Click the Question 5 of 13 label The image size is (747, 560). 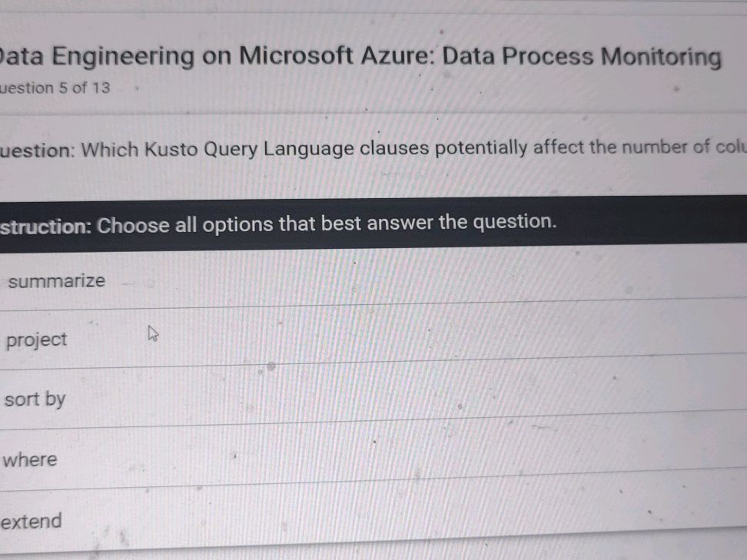pyautogui.click(x=54, y=88)
